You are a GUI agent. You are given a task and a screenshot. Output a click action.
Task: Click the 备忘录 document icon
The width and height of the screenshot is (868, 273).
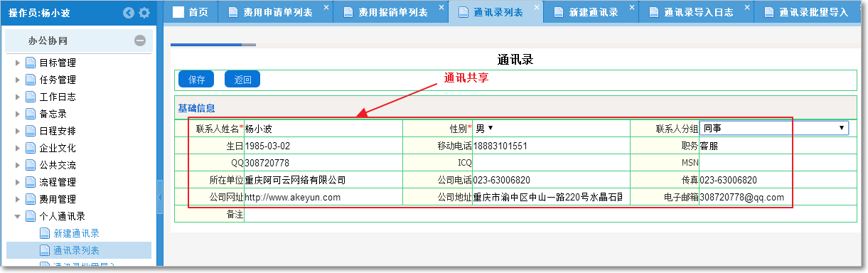pos(31,114)
